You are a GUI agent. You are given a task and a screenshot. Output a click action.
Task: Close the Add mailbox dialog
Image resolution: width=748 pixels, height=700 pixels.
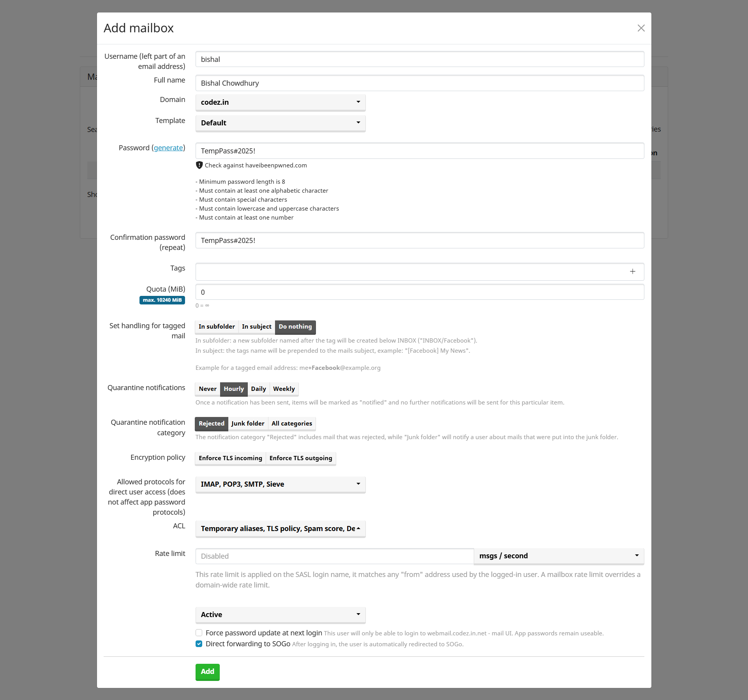[x=641, y=28]
